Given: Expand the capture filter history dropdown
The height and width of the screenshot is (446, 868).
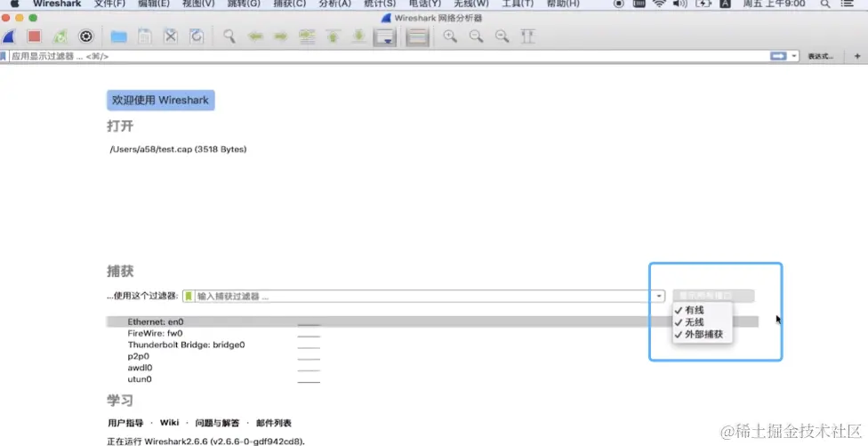Looking at the screenshot, I should [x=659, y=296].
